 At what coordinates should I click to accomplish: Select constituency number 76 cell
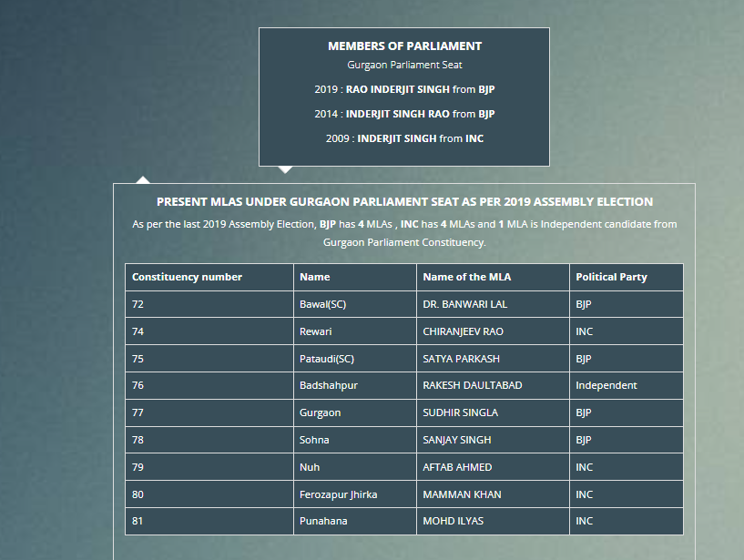coord(209,385)
